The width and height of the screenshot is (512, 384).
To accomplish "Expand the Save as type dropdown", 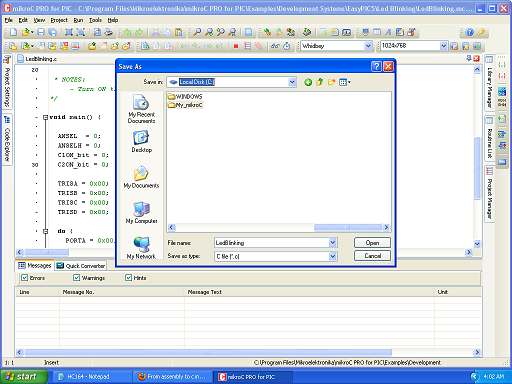I will point(332,256).
